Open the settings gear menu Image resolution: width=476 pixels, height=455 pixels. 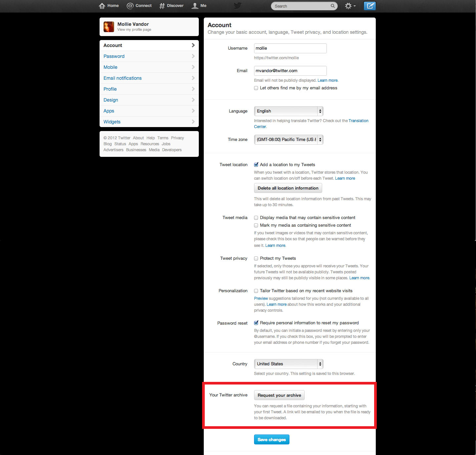pyautogui.click(x=350, y=6)
